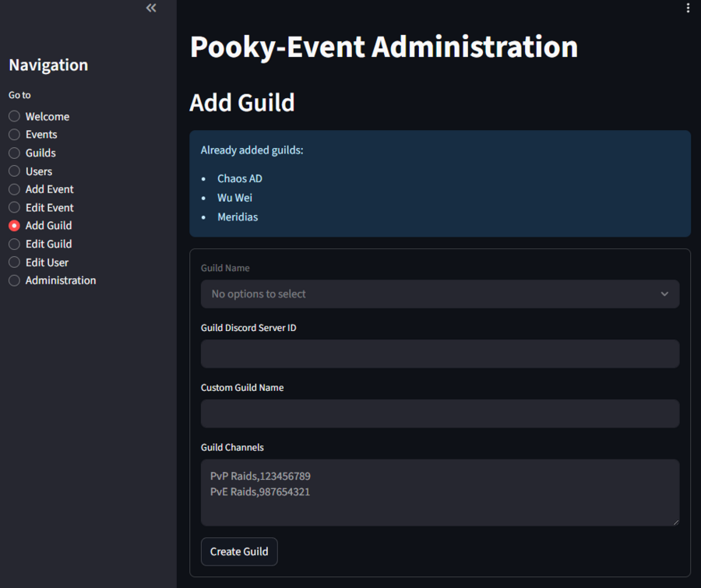Click the Chaos AD guild entry
The width and height of the screenshot is (701, 588).
[238, 178]
